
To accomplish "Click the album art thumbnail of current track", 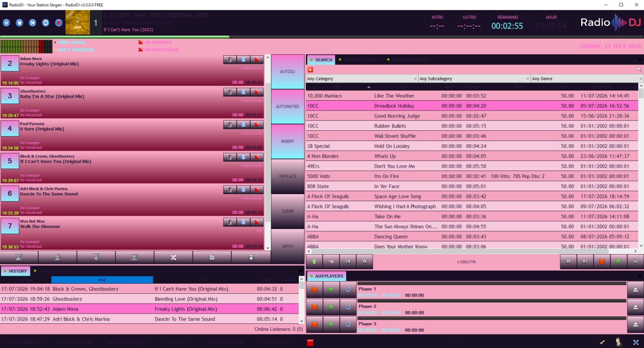I will (77, 23).
